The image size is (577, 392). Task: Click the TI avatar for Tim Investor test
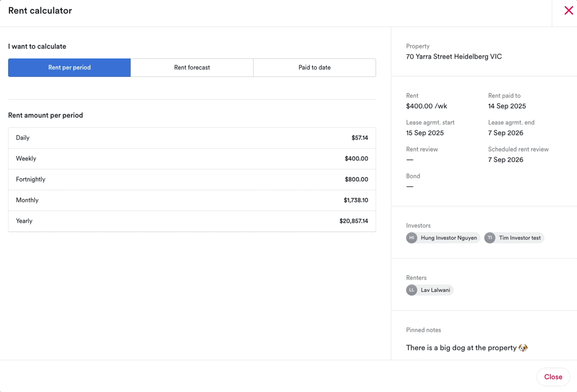coord(490,238)
